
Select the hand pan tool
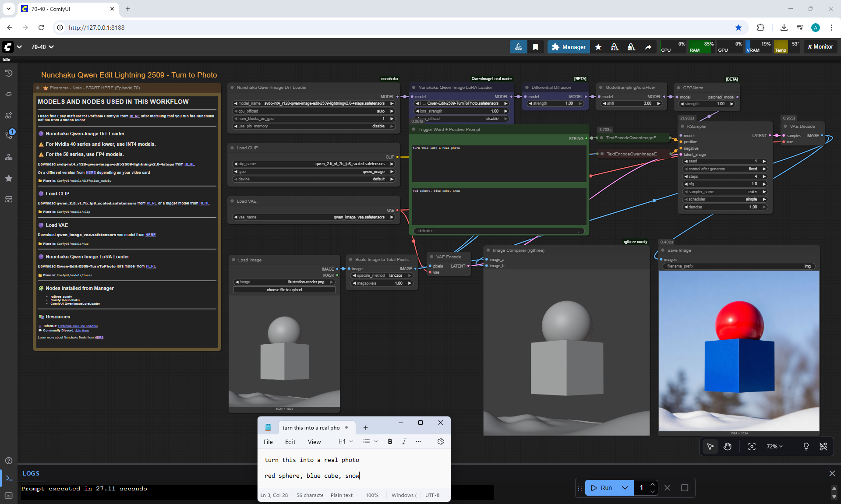[x=728, y=446]
